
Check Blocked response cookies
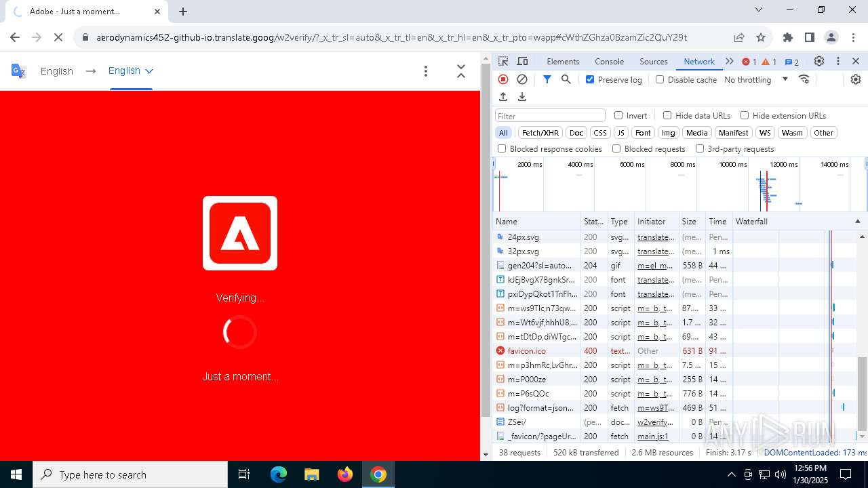[502, 148]
